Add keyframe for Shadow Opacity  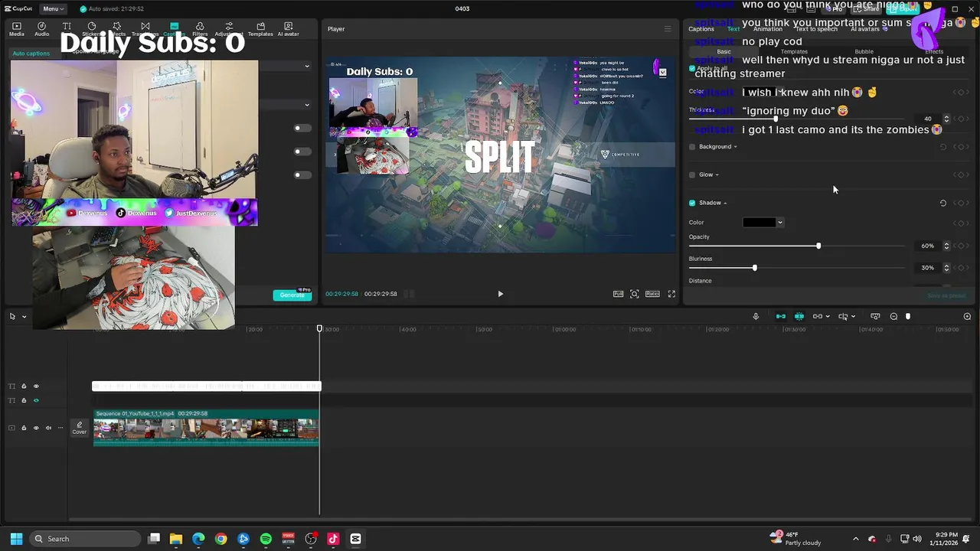coord(961,246)
